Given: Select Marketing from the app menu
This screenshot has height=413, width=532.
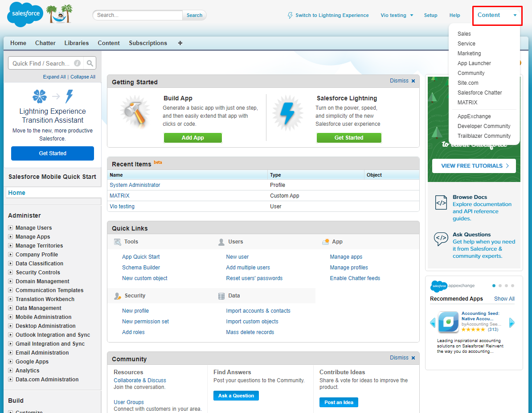Looking at the screenshot, I should 469,54.
